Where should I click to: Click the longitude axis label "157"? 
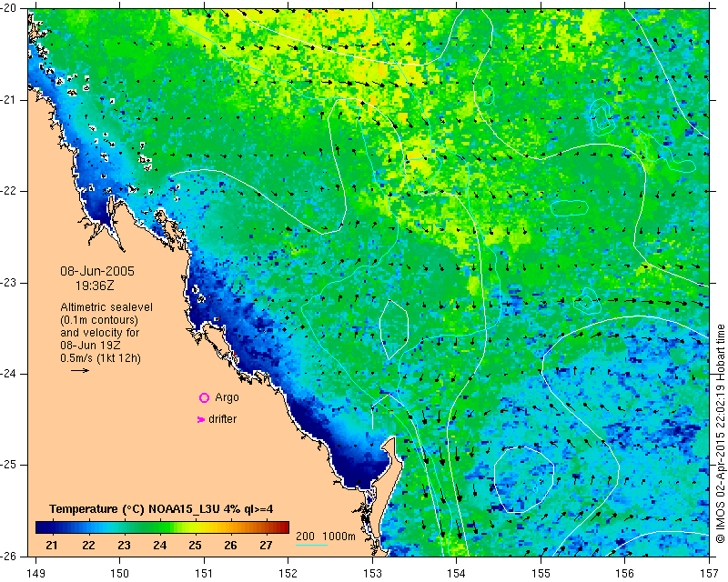[x=710, y=573]
